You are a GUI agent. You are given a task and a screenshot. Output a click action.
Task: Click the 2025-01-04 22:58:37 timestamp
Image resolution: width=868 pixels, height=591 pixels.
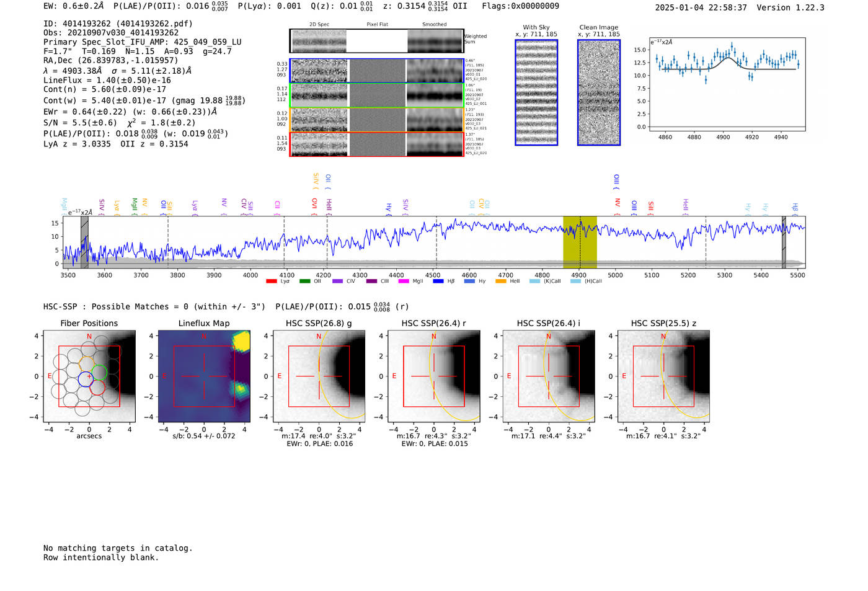click(x=701, y=7)
